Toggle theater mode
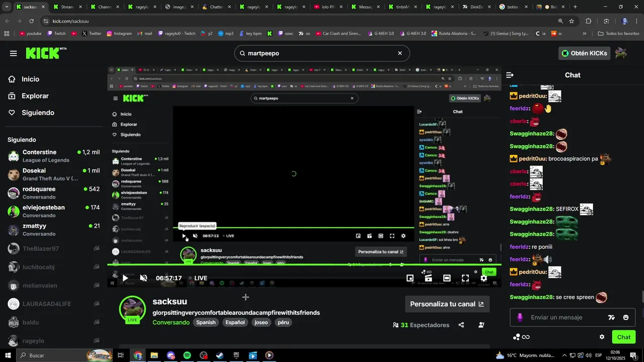Viewport: 644px width, 362px height. 447,278
